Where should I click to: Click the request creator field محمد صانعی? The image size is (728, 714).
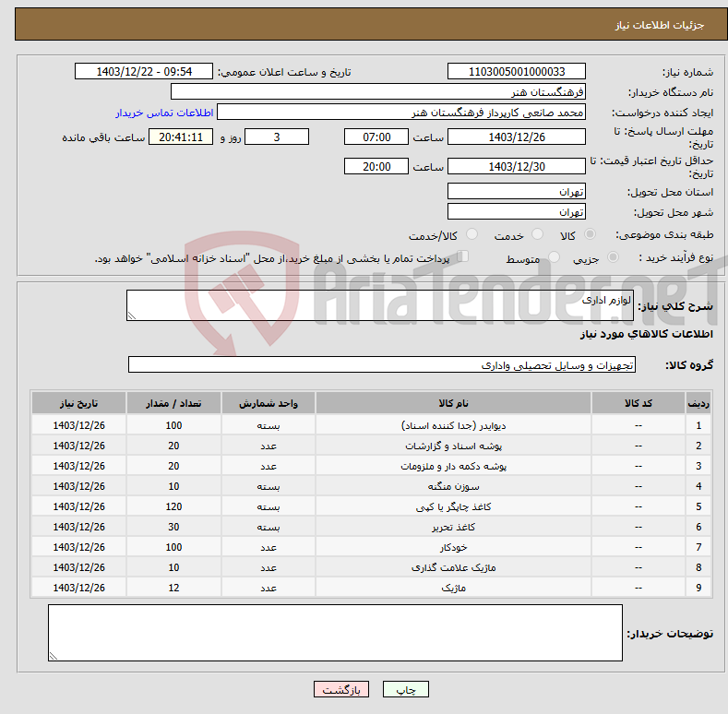click(x=401, y=113)
